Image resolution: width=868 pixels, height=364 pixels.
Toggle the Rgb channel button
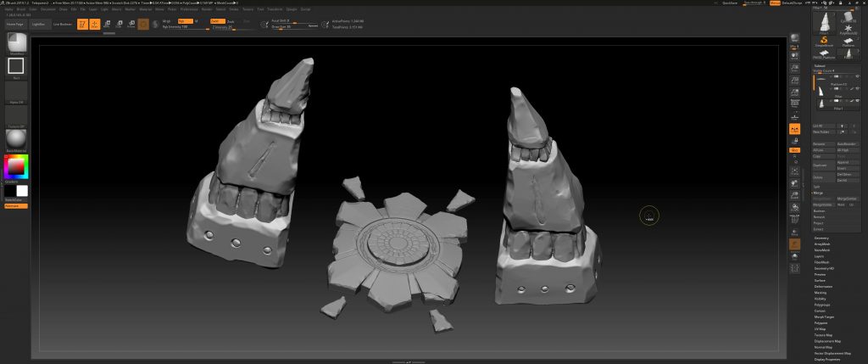(184, 21)
